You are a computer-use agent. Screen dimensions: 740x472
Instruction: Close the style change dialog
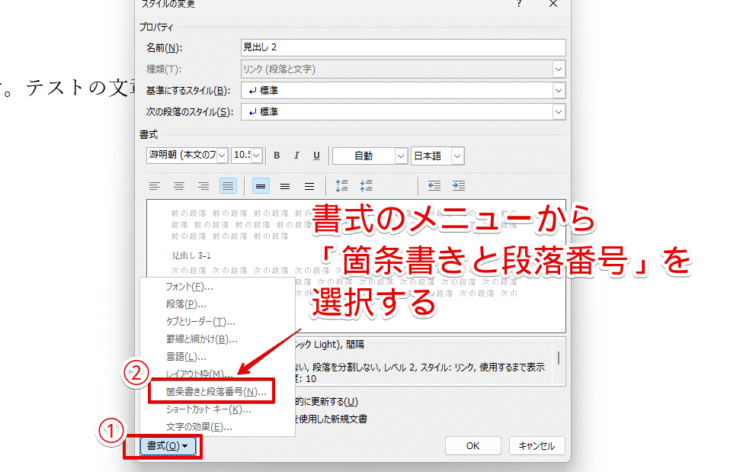(x=554, y=4)
